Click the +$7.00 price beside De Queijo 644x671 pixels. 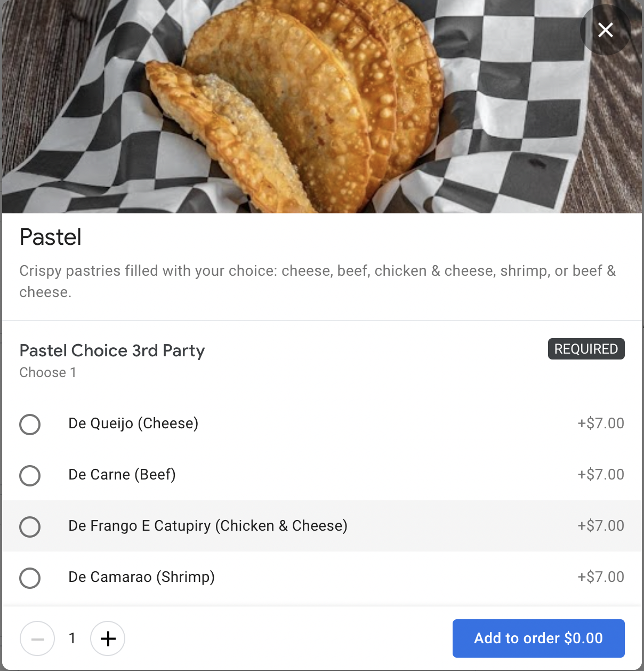(x=601, y=424)
